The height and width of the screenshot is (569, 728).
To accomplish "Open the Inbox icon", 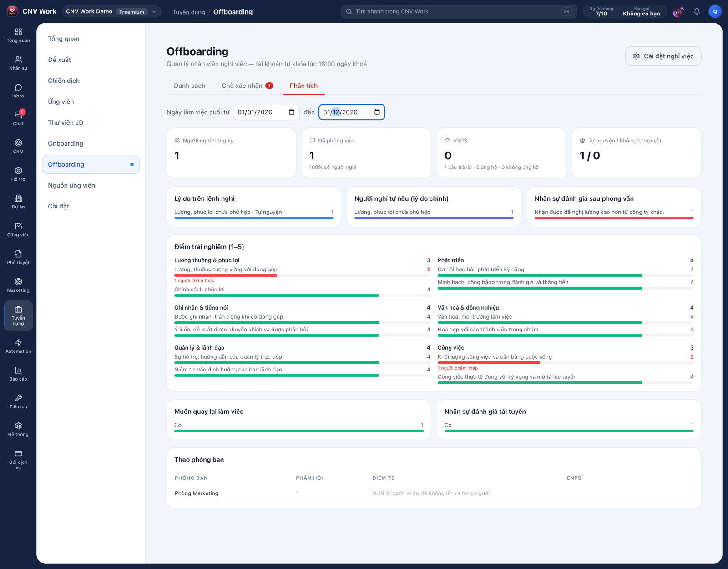I will coord(18,91).
